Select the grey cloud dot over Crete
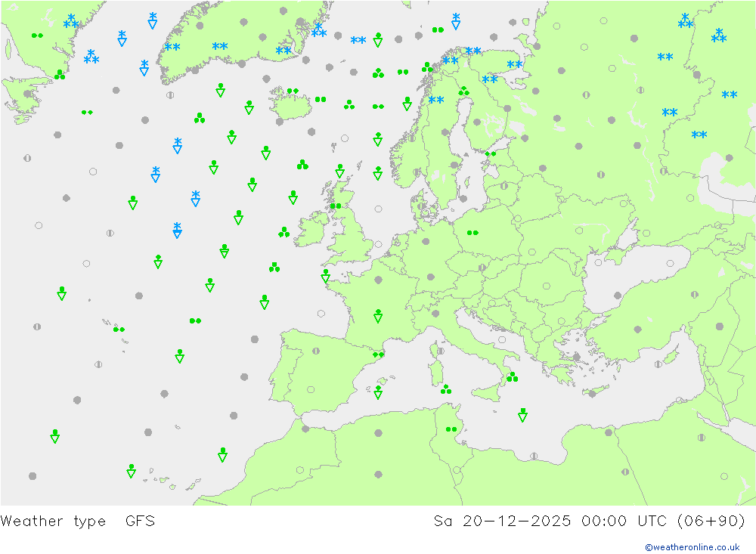 pos(593,394)
